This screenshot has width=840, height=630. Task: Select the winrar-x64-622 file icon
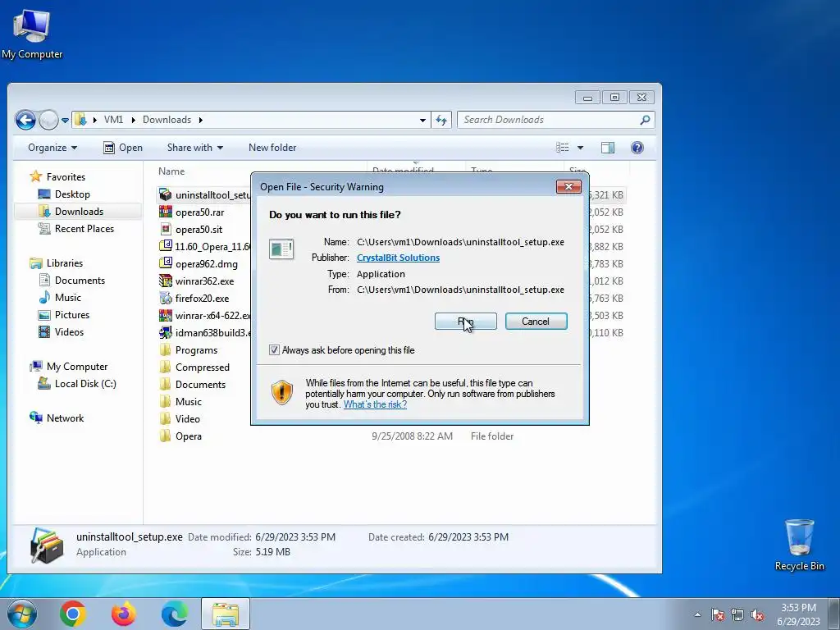pyautogui.click(x=166, y=316)
